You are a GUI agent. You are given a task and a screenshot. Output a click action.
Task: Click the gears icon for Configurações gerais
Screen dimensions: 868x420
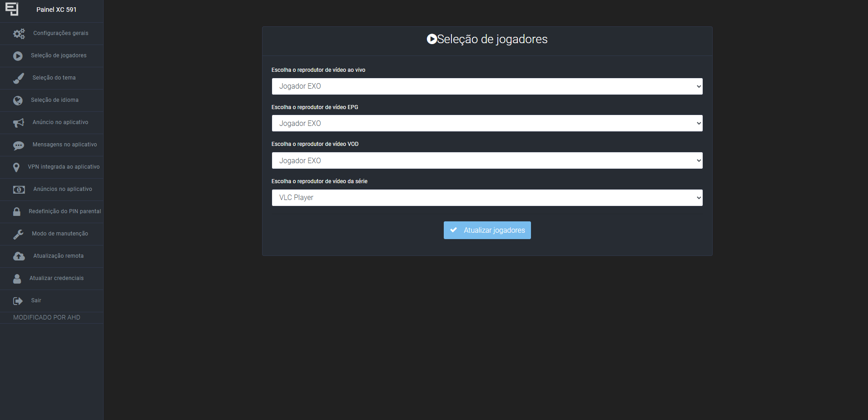19,34
